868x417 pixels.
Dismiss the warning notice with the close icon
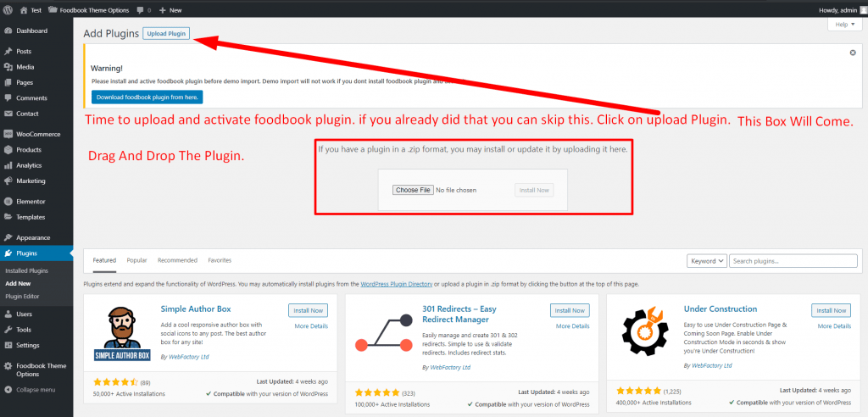pos(853,53)
